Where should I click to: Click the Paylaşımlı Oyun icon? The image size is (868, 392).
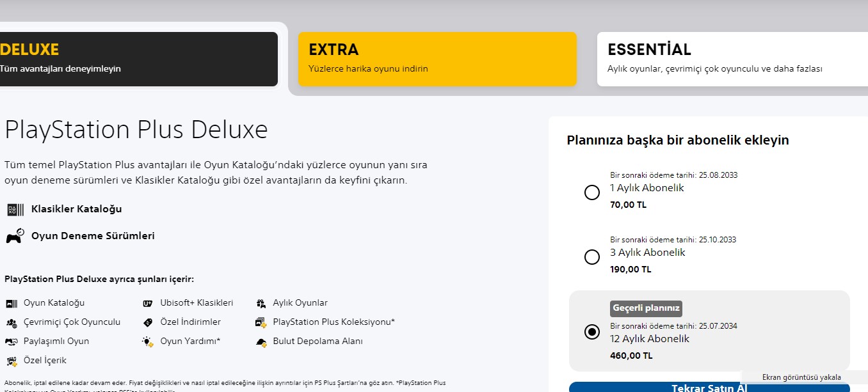click(x=12, y=341)
